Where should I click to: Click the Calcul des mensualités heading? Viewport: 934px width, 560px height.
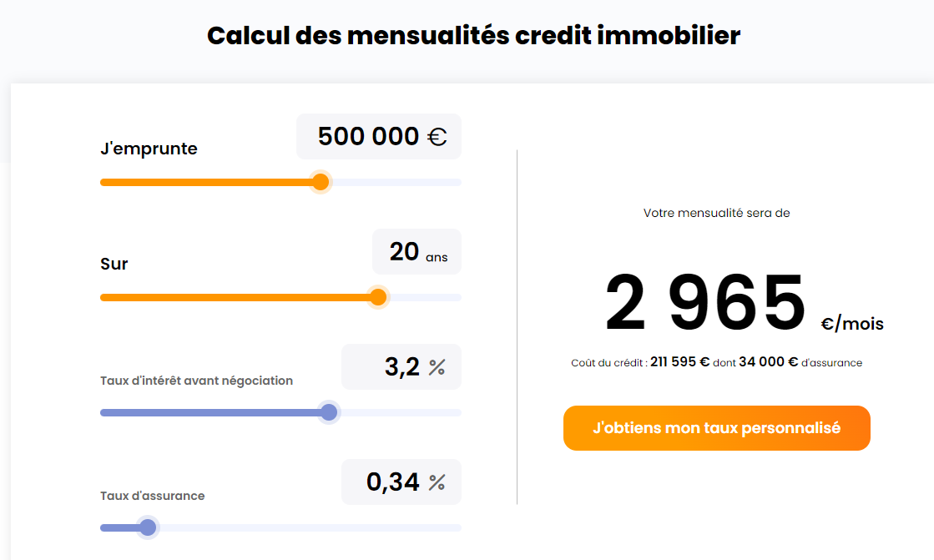tap(473, 36)
